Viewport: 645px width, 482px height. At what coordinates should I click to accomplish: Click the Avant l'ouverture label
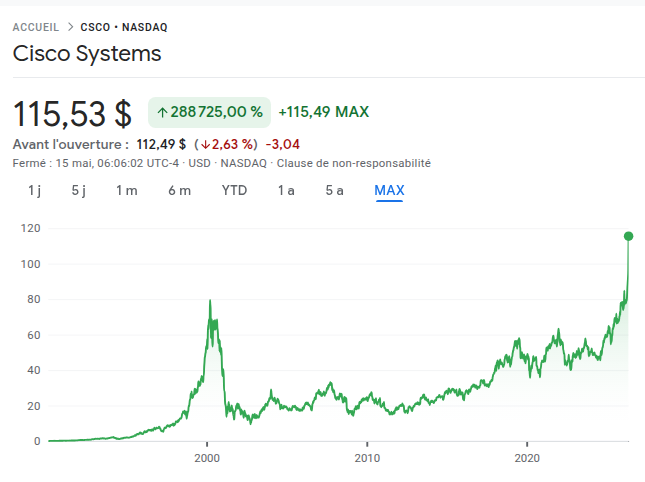(71, 144)
